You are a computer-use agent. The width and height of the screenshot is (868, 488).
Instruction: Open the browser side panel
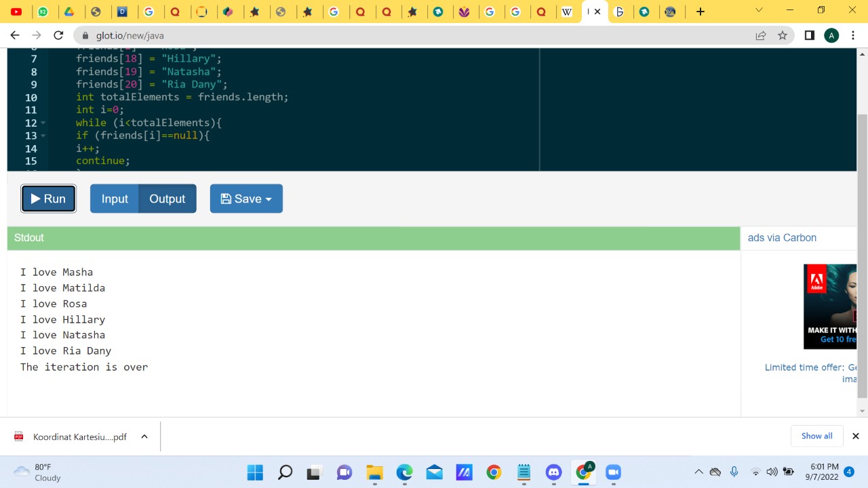pos(809,35)
